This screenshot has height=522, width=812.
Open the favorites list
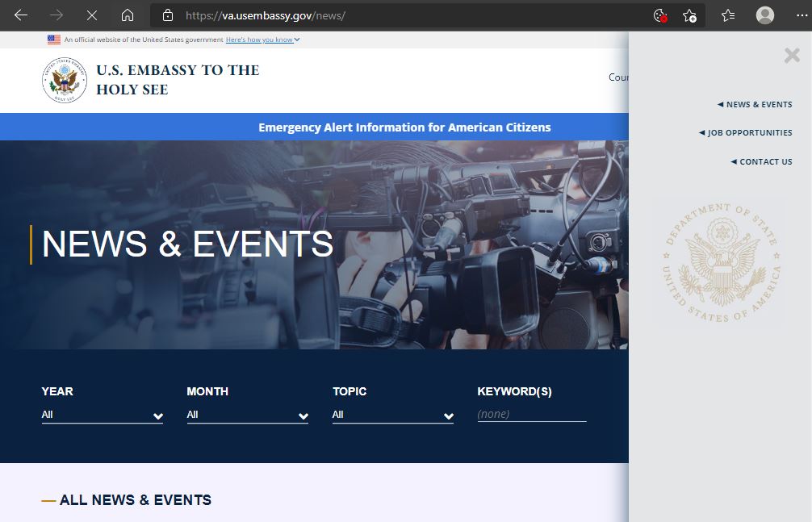point(728,15)
